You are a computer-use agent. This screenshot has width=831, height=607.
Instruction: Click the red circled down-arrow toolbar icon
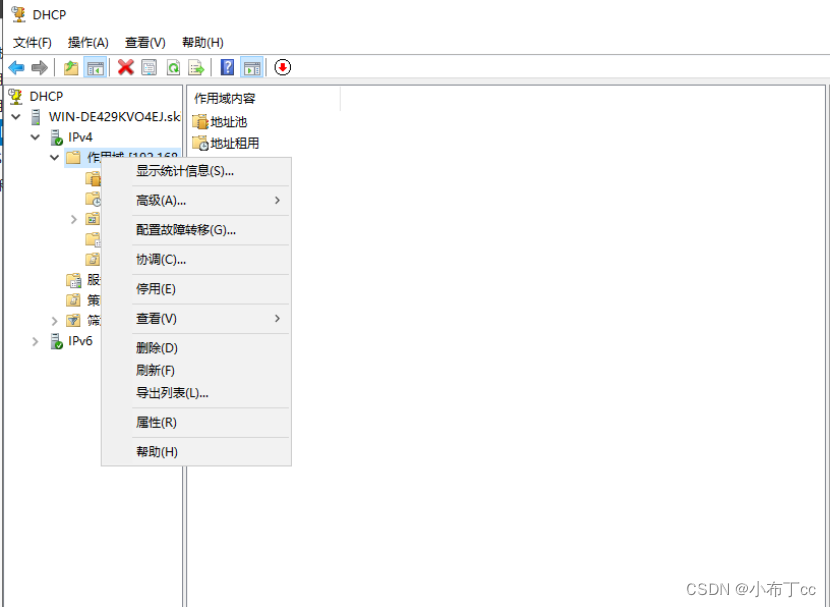pyautogui.click(x=281, y=67)
